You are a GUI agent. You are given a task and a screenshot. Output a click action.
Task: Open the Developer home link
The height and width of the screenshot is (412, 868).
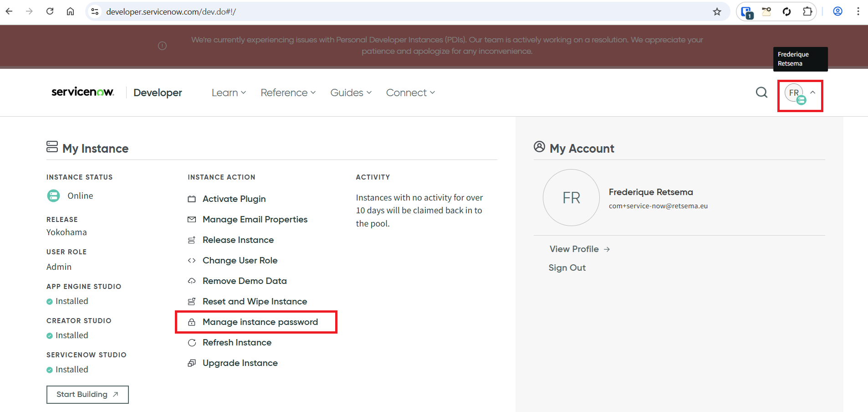pos(158,93)
